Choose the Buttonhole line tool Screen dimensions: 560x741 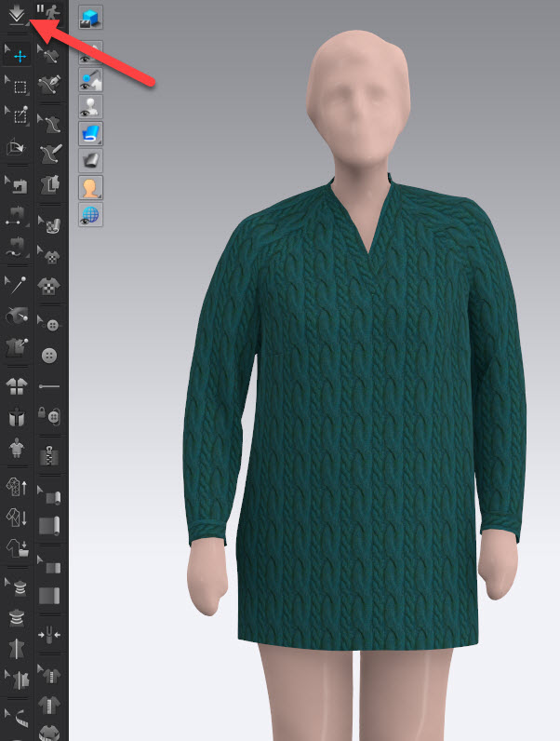[x=49, y=386]
